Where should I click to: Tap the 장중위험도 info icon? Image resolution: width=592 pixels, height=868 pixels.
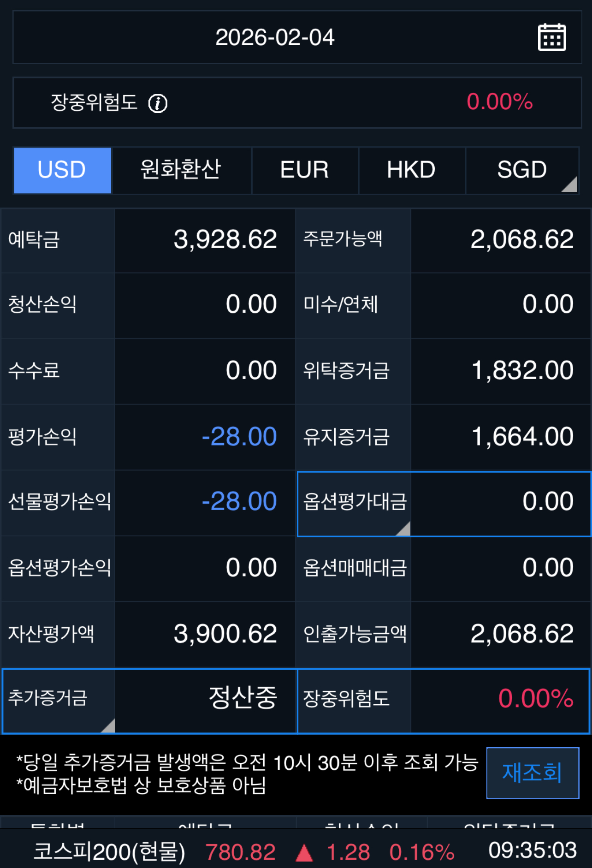pyautogui.click(x=158, y=103)
